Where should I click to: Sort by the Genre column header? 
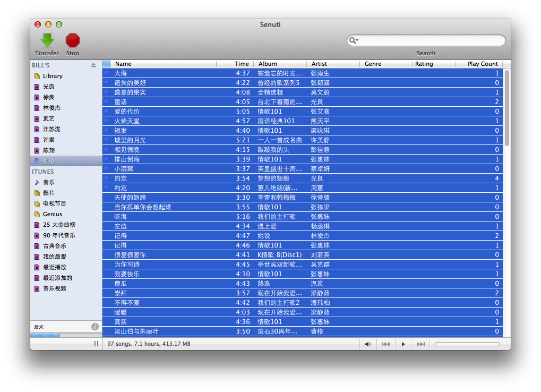coord(386,64)
